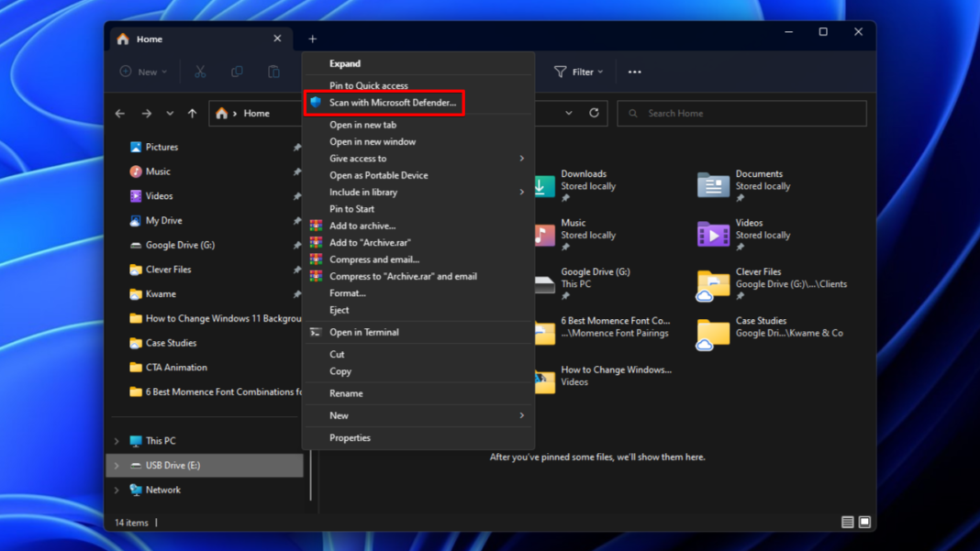Click the Copy icon in the toolbar
Image resolution: width=980 pixels, height=551 pixels.
[237, 71]
